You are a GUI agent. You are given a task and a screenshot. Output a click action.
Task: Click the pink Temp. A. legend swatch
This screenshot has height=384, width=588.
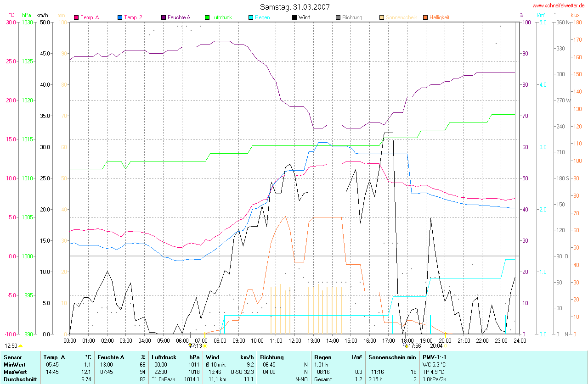[x=76, y=17]
